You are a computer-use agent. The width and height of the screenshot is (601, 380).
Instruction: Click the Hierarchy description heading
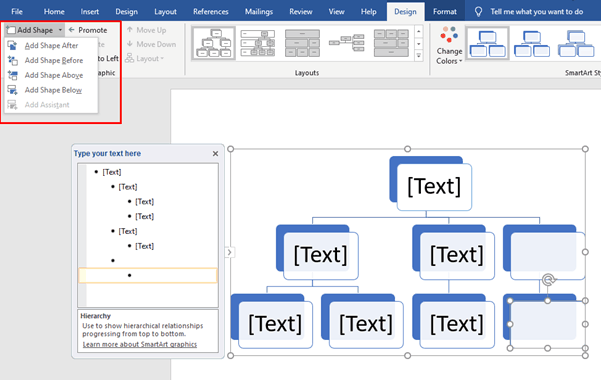(x=95, y=316)
